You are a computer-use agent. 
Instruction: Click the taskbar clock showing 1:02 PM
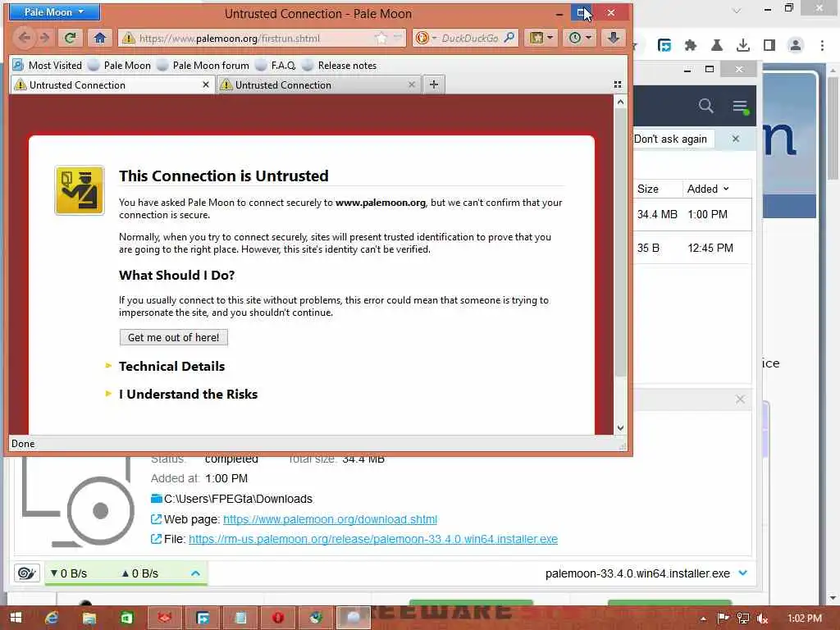point(805,619)
